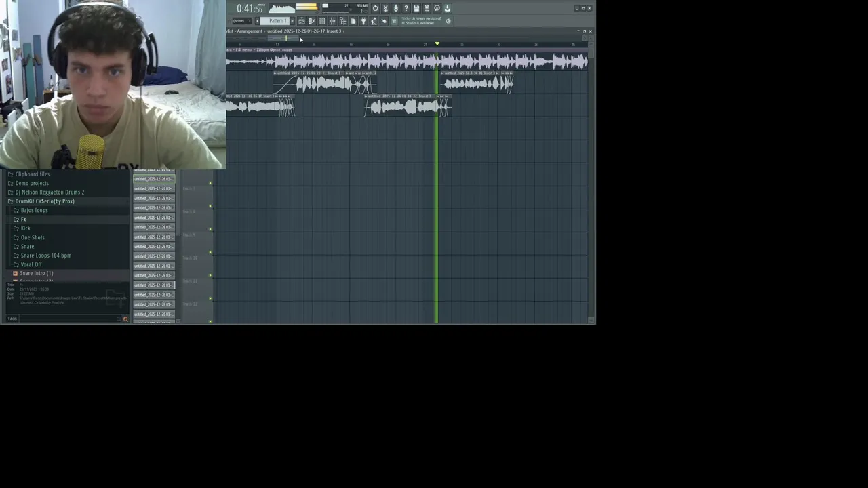
Task: Open the Playlist view icon
Action: [x=302, y=21]
